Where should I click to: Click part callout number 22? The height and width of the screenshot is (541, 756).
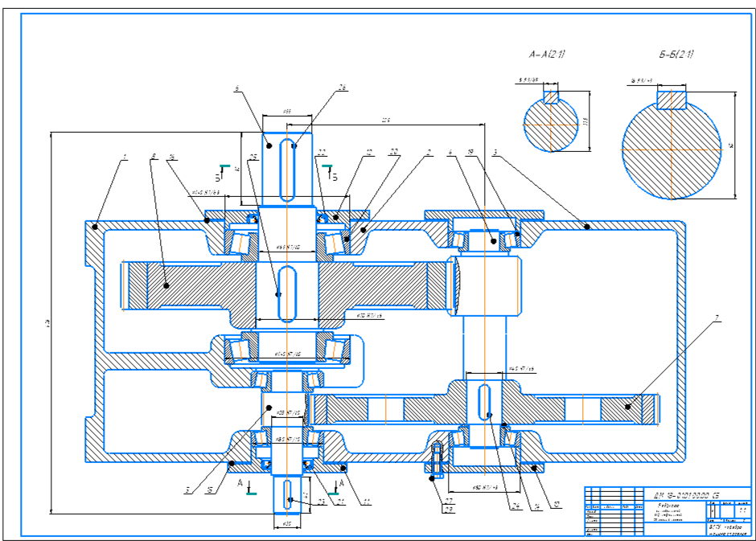[321, 153]
